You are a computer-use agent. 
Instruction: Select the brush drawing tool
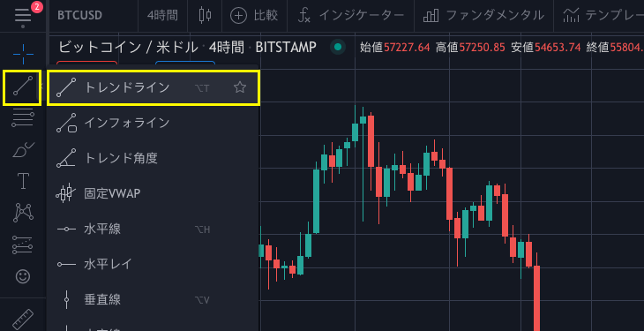(24, 150)
